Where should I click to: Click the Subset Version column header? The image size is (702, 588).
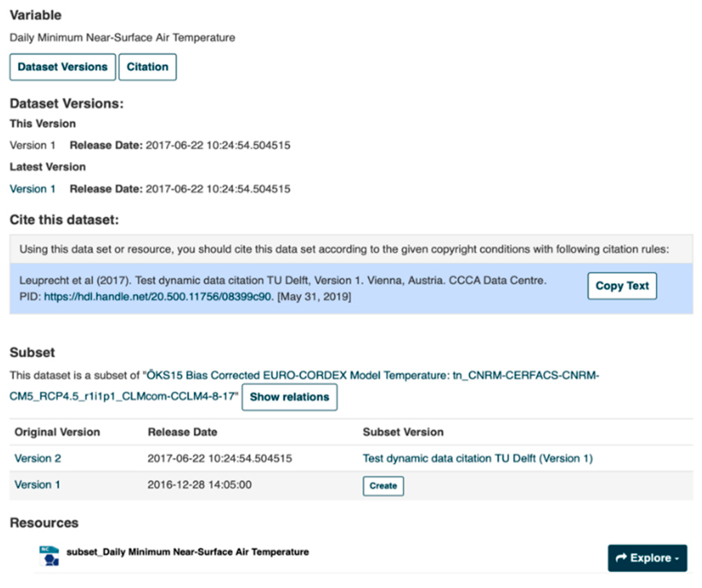[403, 432]
